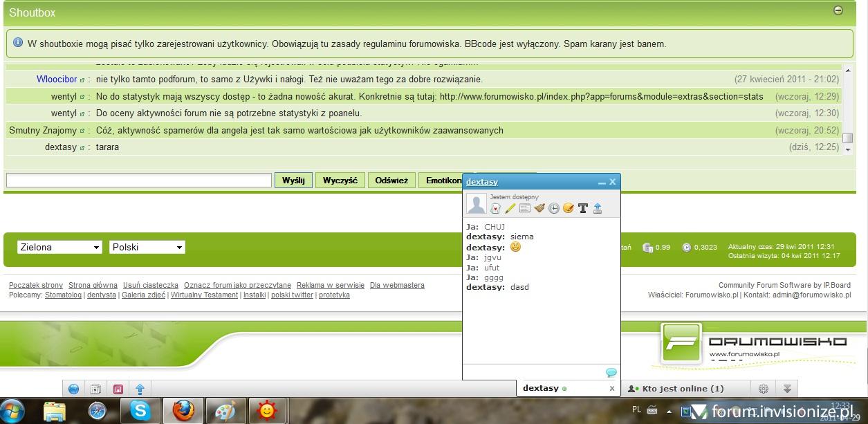Click the blue globe icon in chat bar
The image size is (868, 424).
[x=73, y=389]
